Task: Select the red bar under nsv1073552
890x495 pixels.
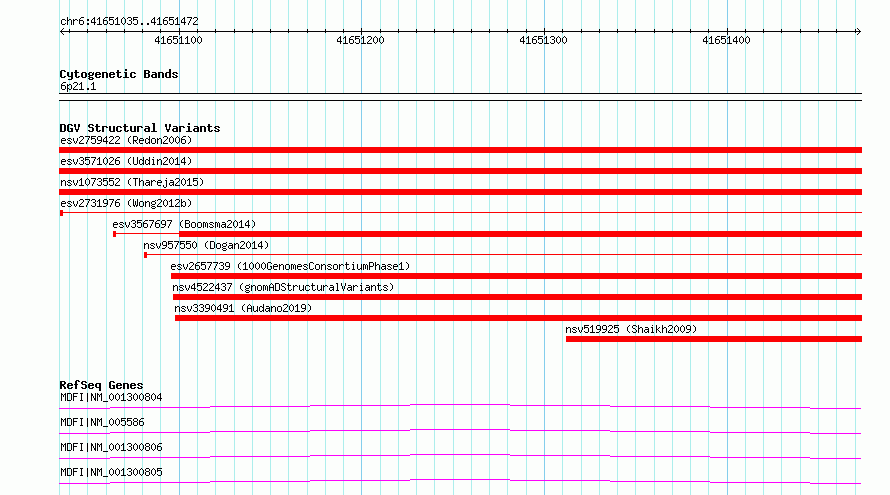Action: pyautogui.click(x=460, y=192)
